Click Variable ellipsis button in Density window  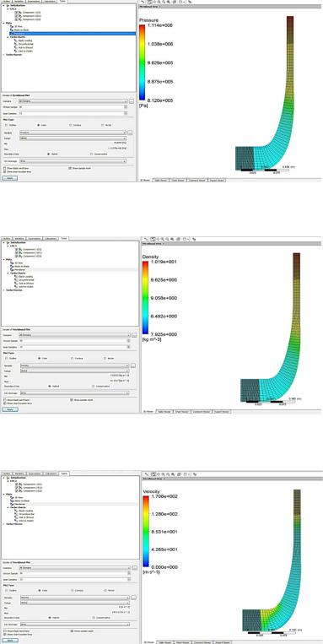133,365
